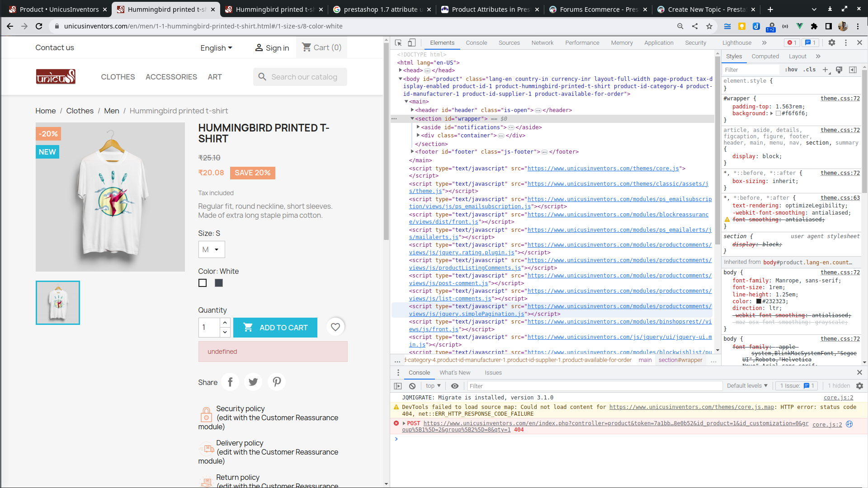The height and width of the screenshot is (488, 868).
Task: Expand the English language dropdown
Action: (216, 48)
